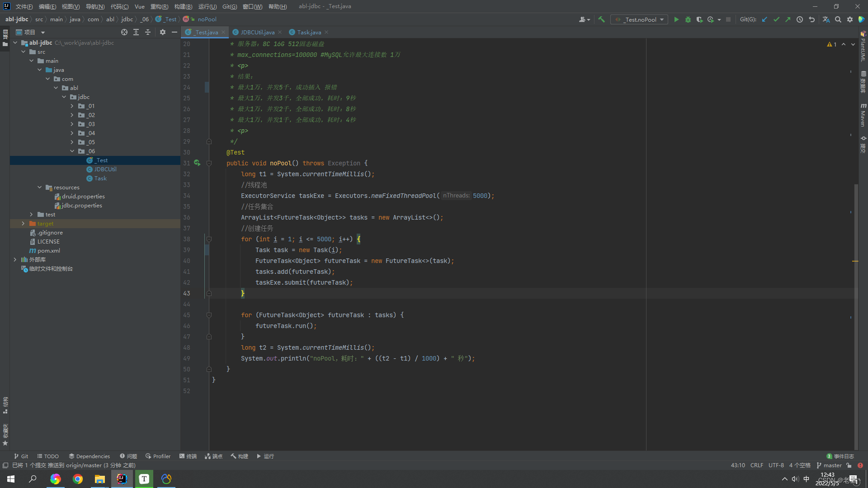The height and width of the screenshot is (488, 868).
Task: Toggle the Git tool window at bottom
Action: tap(21, 456)
